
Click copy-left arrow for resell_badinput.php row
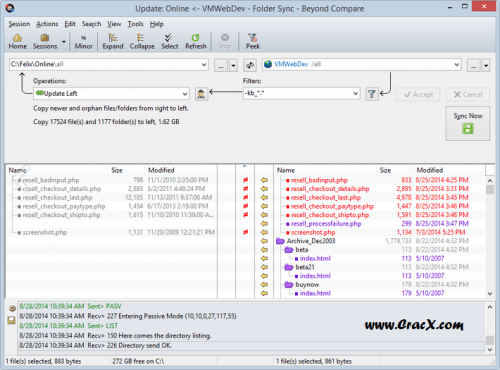[x=264, y=180]
